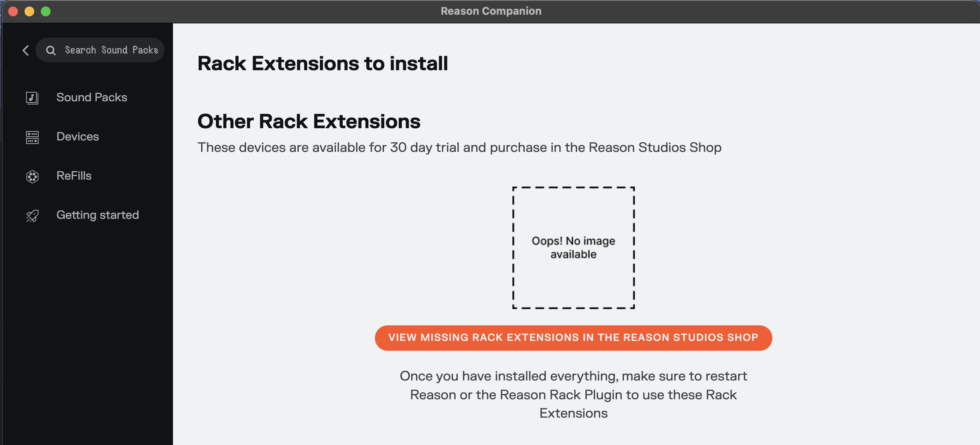Go to the ReFills section
980x445 pixels.
(74, 176)
